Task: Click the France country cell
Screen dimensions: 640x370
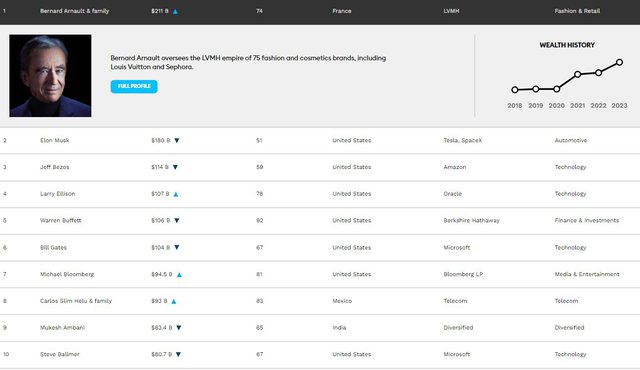Action: [342, 11]
